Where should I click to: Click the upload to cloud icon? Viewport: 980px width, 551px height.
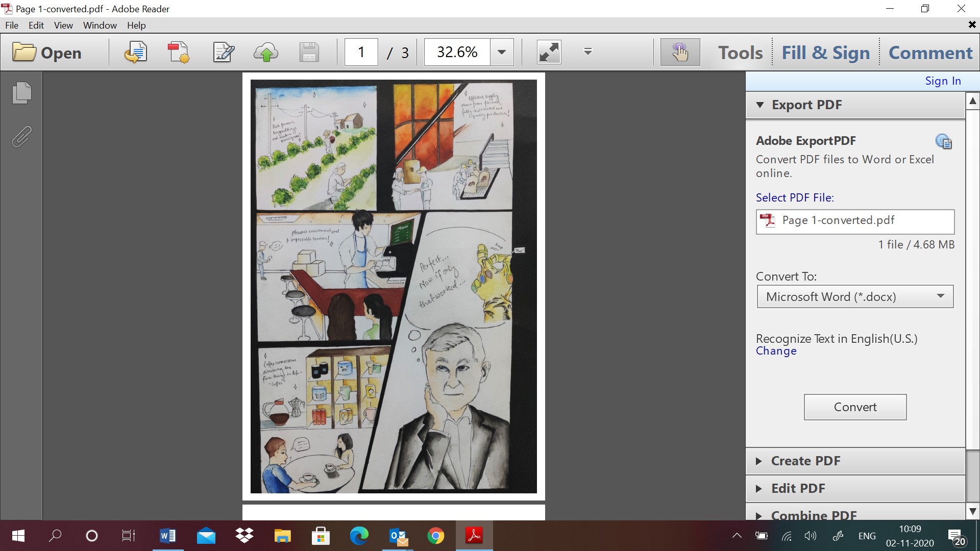coord(266,53)
